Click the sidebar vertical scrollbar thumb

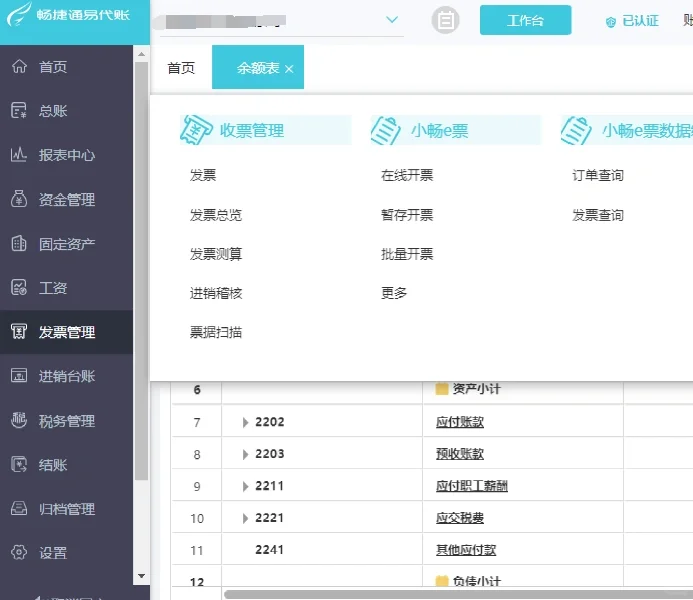141,271
